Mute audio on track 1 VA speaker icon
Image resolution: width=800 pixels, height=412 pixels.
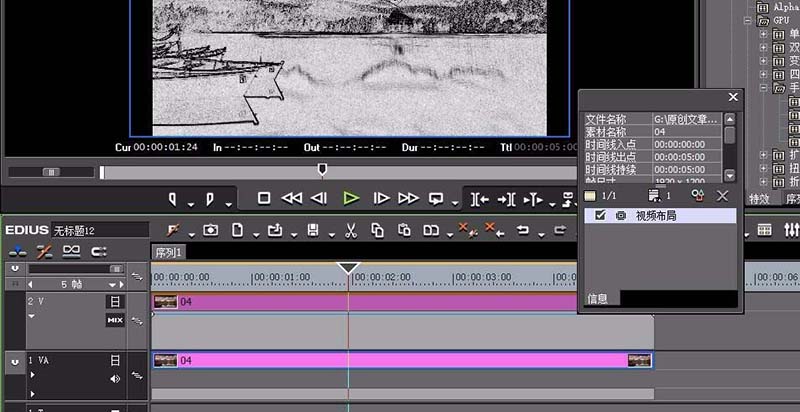pyautogui.click(x=115, y=379)
